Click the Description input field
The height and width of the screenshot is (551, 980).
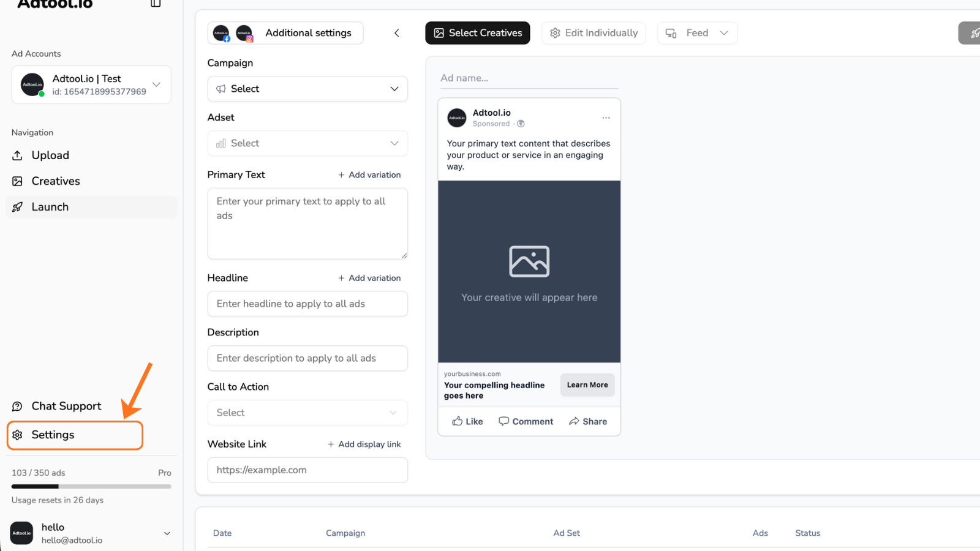pos(307,358)
